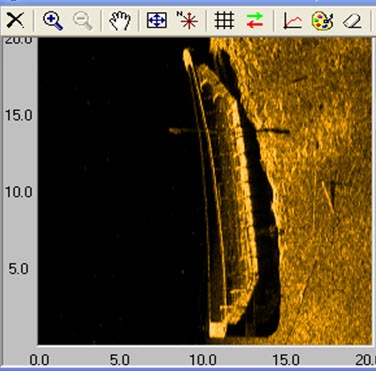Click the 10.0 label on horizontal axis
The width and height of the screenshot is (376, 371).
coord(203,360)
